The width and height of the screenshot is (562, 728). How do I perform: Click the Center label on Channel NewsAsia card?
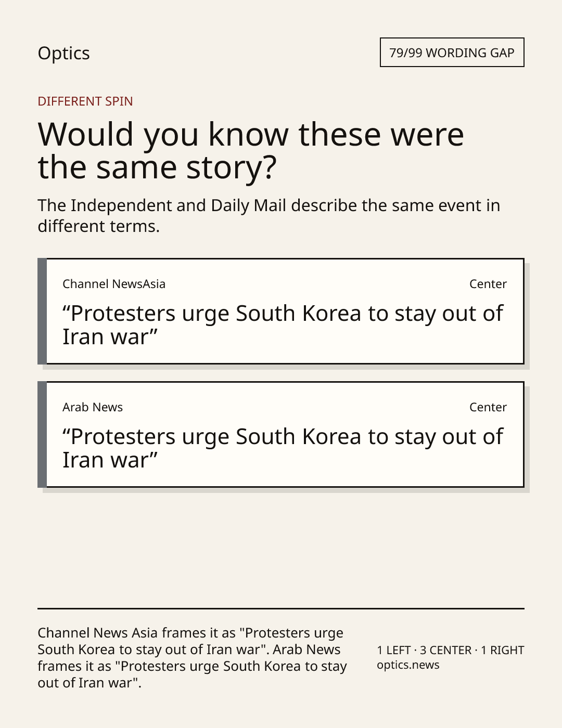coord(488,284)
